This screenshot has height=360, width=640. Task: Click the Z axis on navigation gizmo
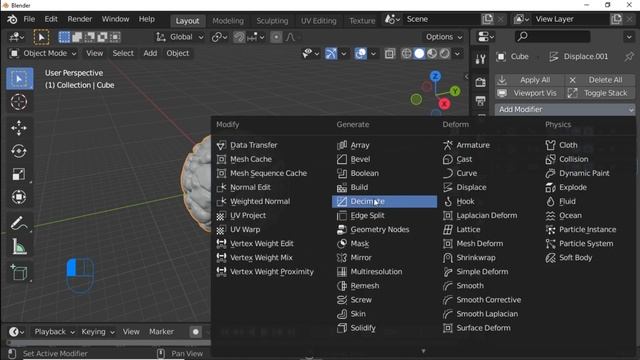click(436, 76)
